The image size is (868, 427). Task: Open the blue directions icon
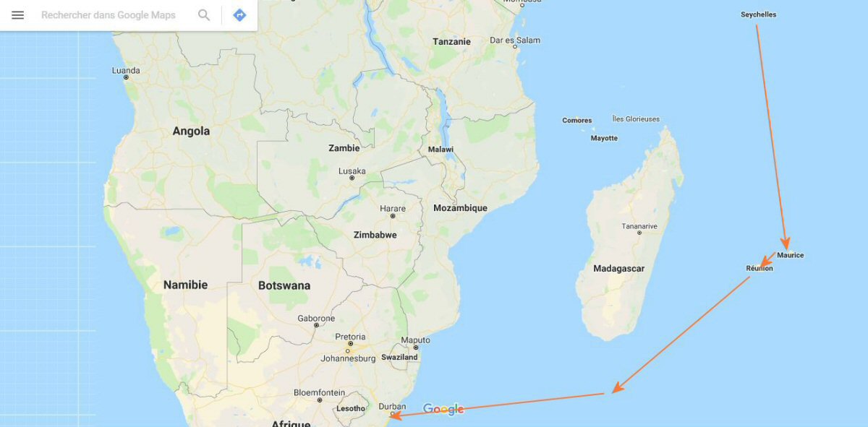[x=239, y=14]
